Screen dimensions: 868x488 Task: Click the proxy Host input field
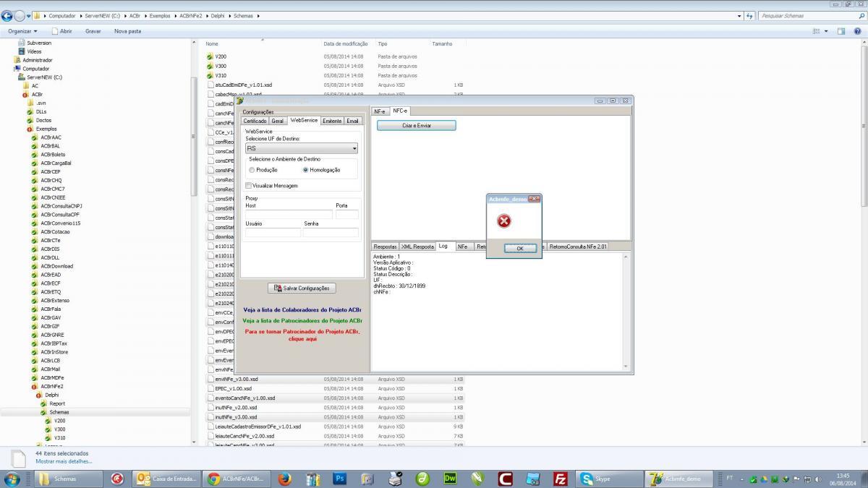tap(289, 215)
